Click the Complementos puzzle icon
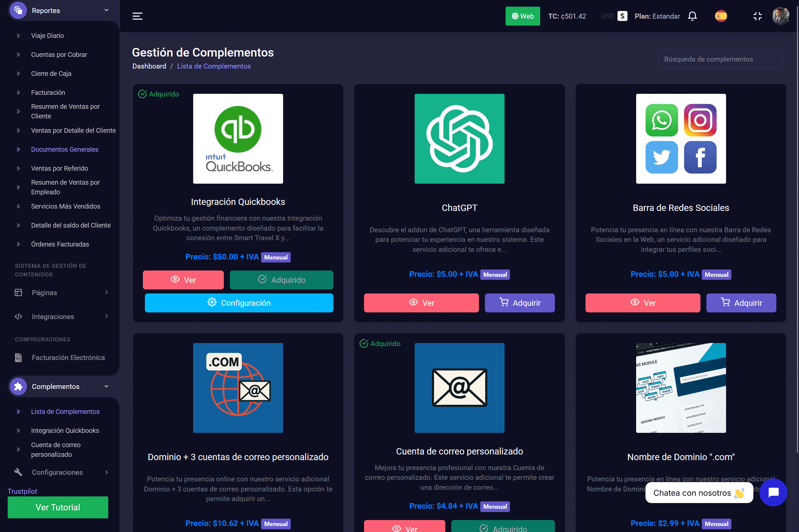Screen dimensions: 799x532 18,386
